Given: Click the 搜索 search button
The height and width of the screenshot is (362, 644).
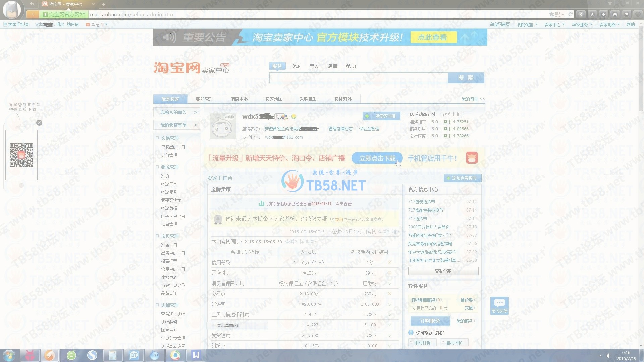Looking at the screenshot, I should pos(466,78).
